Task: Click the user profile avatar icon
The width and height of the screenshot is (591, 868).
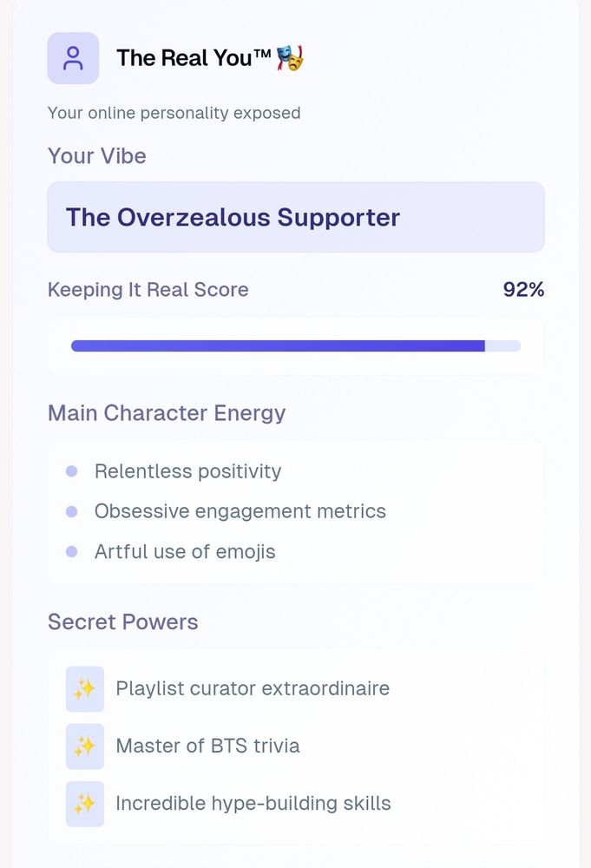Action: point(73,58)
